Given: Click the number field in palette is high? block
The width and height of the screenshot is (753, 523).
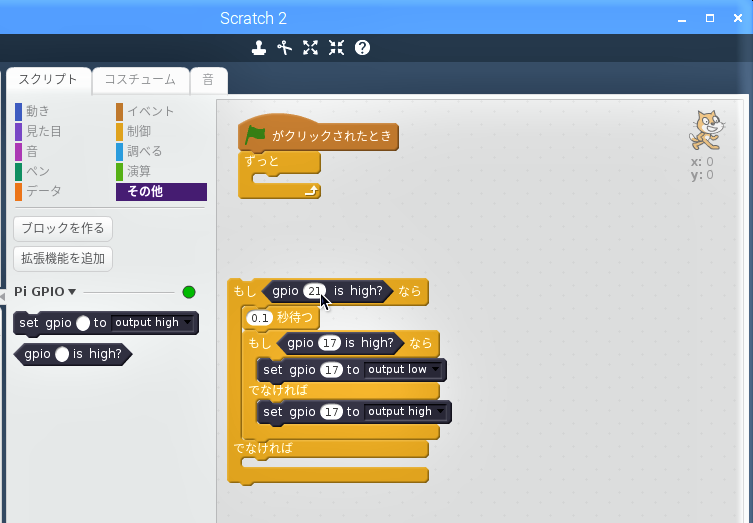Looking at the screenshot, I should click(62, 354).
